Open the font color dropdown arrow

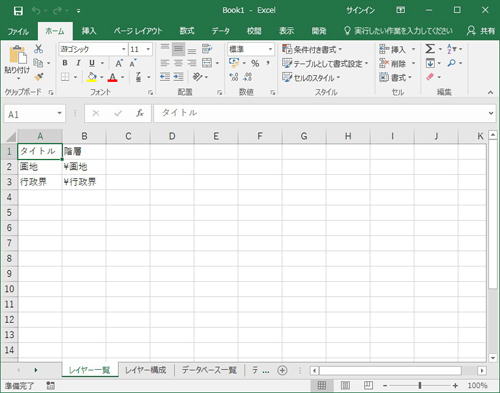(x=122, y=77)
